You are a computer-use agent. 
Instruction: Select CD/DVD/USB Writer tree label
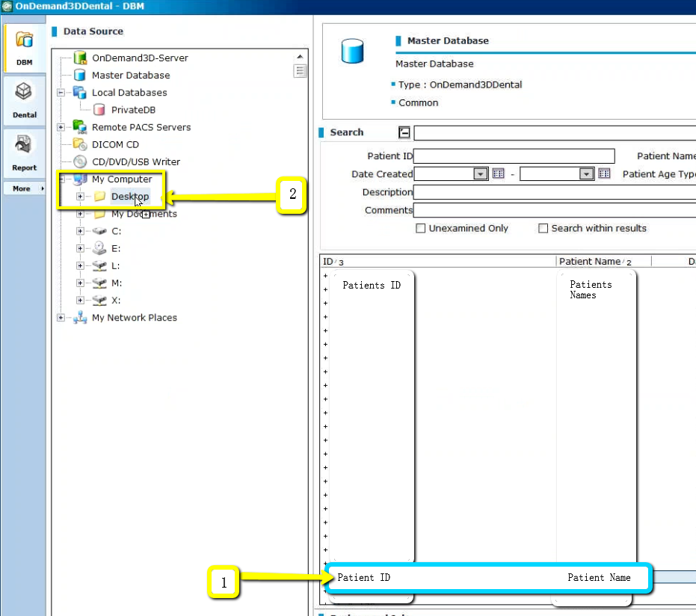tap(136, 161)
